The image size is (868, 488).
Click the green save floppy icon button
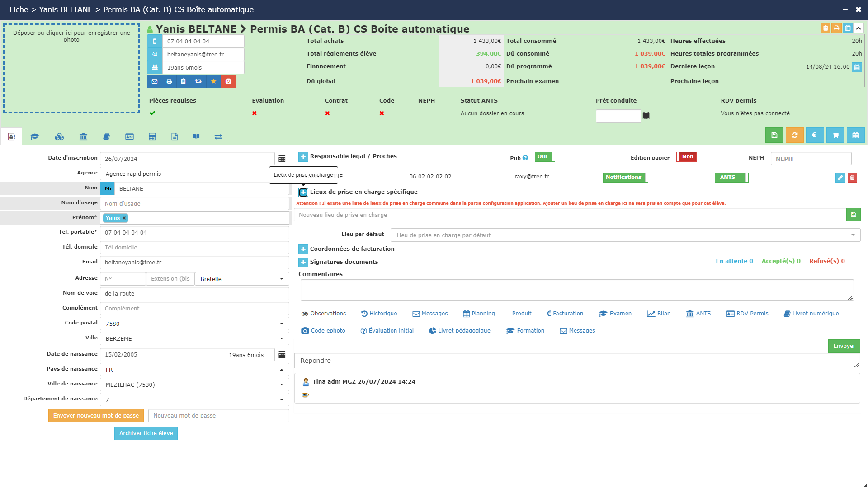click(x=774, y=135)
